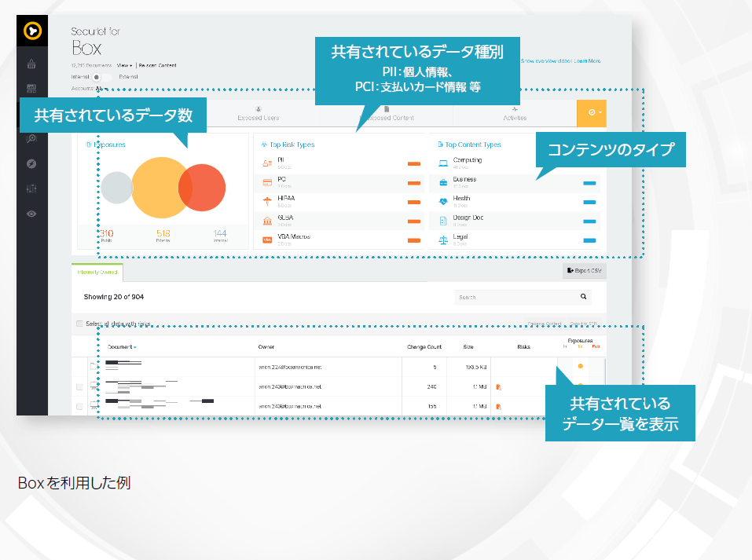Click Showing 20 of 904 text
Viewport: 752px width, 560px height.
[114, 297]
